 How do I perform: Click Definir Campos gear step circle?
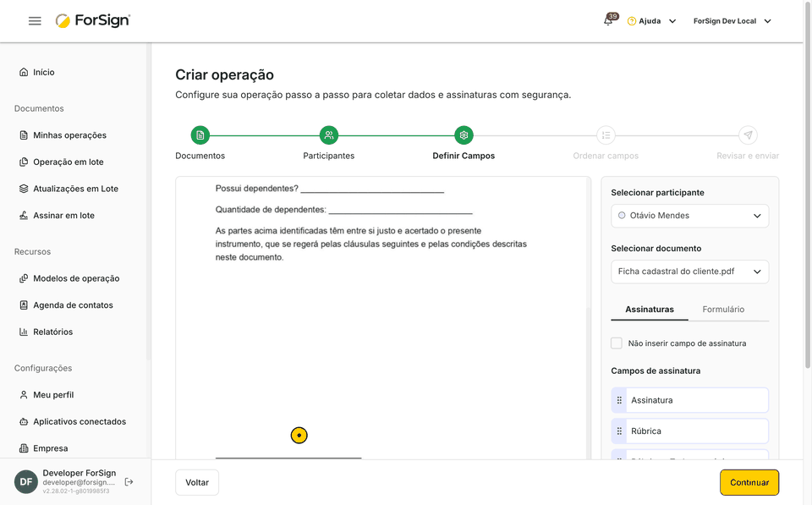pyautogui.click(x=464, y=135)
